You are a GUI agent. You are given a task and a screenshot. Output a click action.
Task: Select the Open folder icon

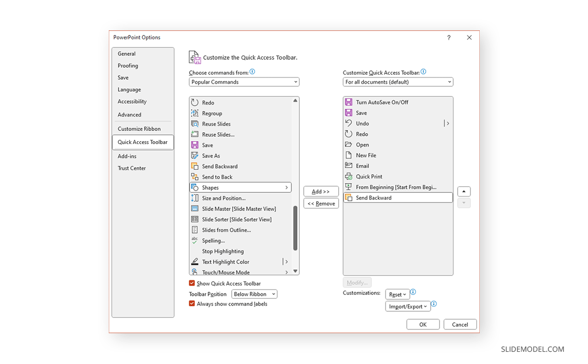[x=348, y=145]
